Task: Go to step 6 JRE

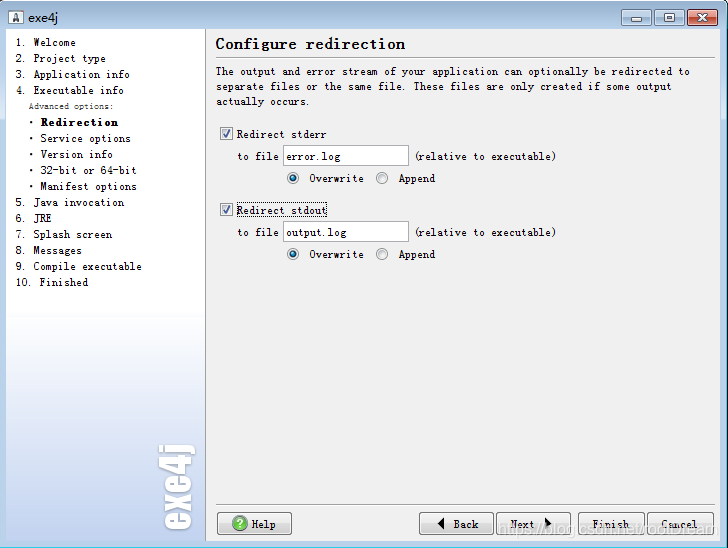Action: click(33, 218)
